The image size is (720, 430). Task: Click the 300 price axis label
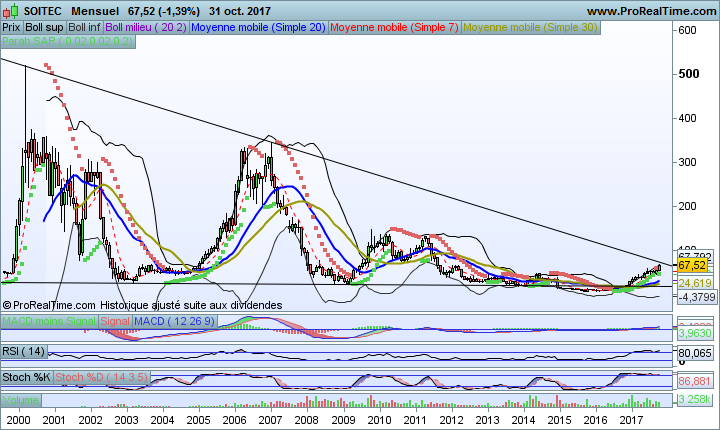point(687,162)
